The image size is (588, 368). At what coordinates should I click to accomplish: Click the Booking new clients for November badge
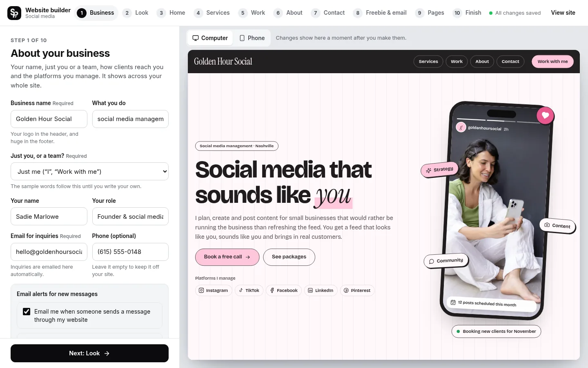coord(496,332)
